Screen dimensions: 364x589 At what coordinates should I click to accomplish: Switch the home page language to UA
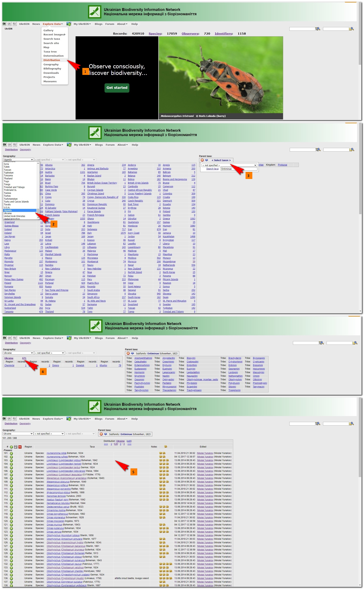tap(9, 24)
